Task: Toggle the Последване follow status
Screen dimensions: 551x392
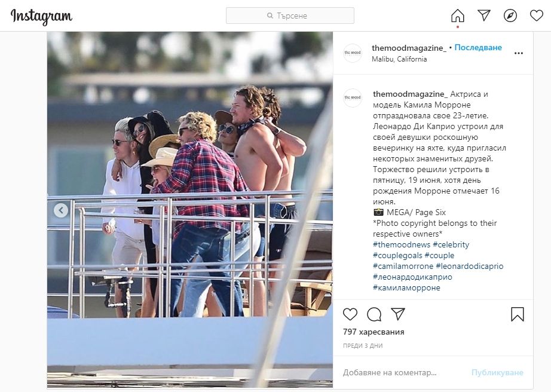Action: pyautogui.click(x=478, y=47)
